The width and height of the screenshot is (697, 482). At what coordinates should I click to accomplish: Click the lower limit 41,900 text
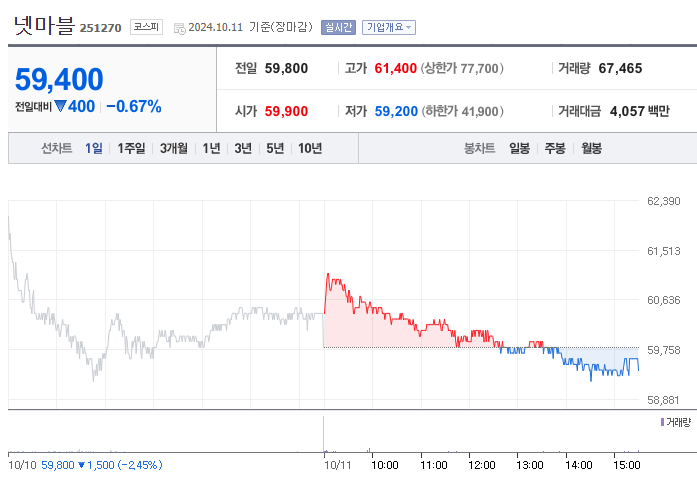click(463, 111)
